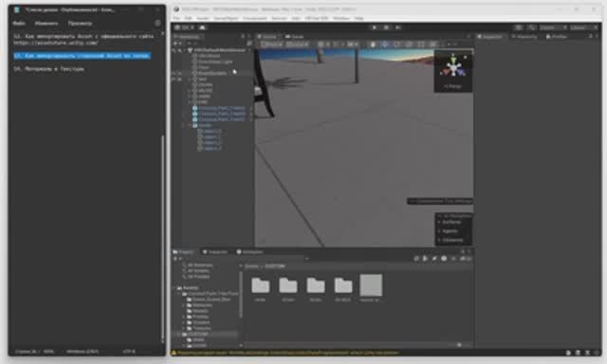The height and width of the screenshot is (364, 607).
Task: Select All Materials favorite search
Action: [x=200, y=265]
